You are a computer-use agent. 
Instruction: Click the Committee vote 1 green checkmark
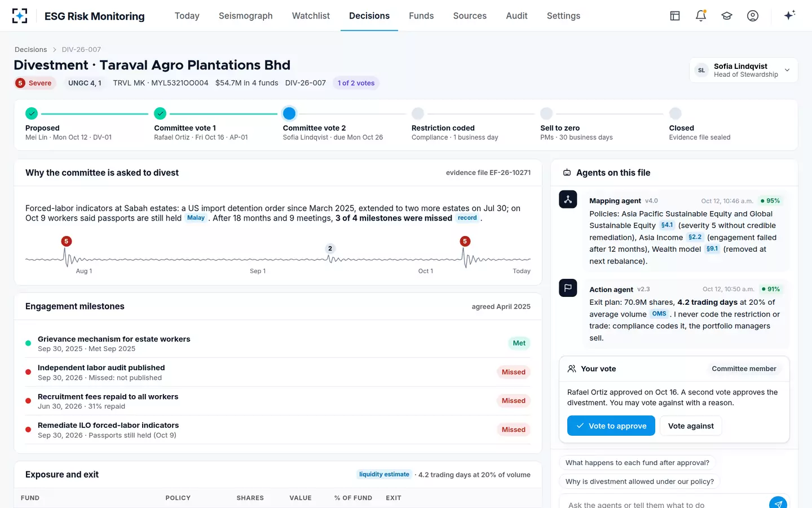pos(160,113)
